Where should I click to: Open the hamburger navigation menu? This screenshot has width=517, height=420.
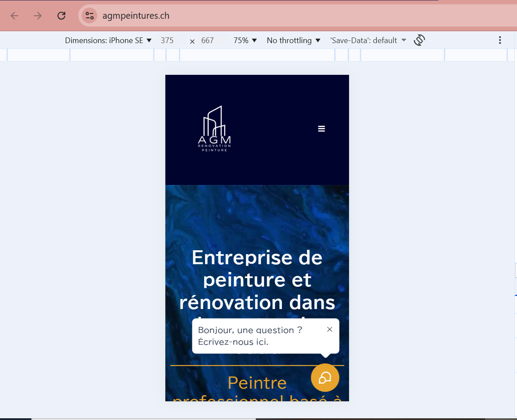coord(321,128)
